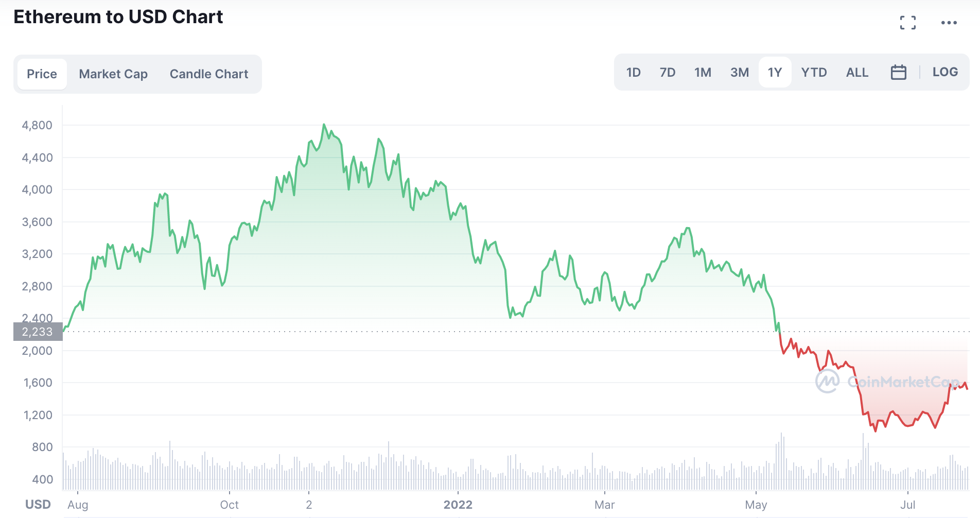Open the Candle Chart tab
Screen dimensions: 980x518
209,74
